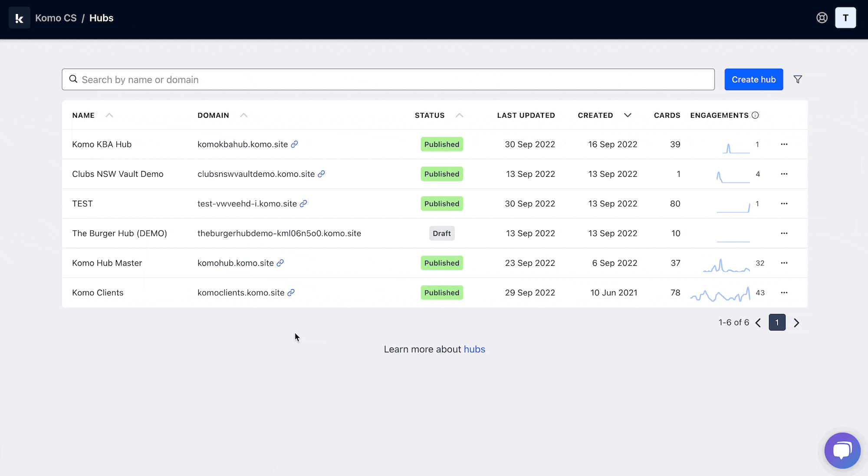Click the three-dot menu for Komo KBA Hub

coord(784,144)
